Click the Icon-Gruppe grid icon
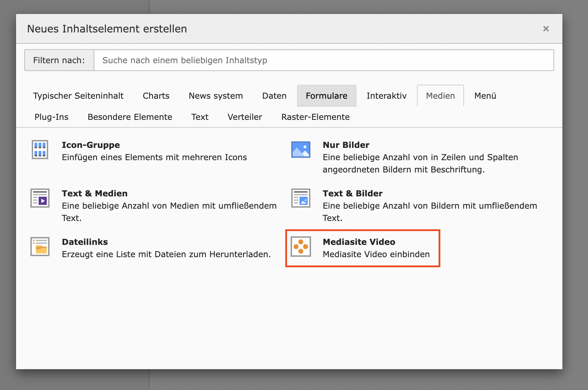The height and width of the screenshot is (390, 588). pyautogui.click(x=40, y=150)
